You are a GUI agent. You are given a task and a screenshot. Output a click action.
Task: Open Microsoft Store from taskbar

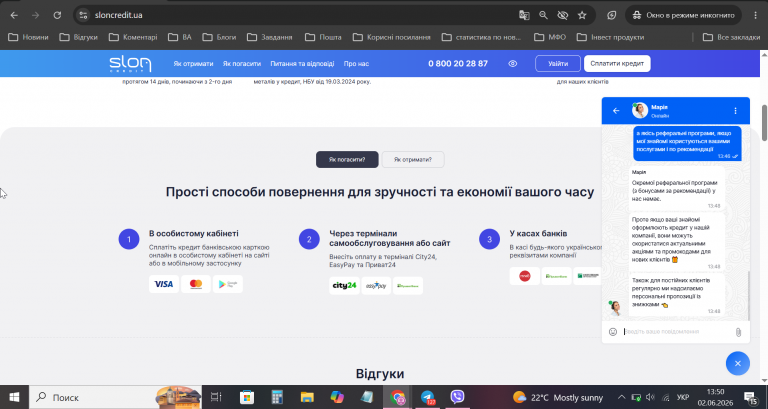point(247,397)
